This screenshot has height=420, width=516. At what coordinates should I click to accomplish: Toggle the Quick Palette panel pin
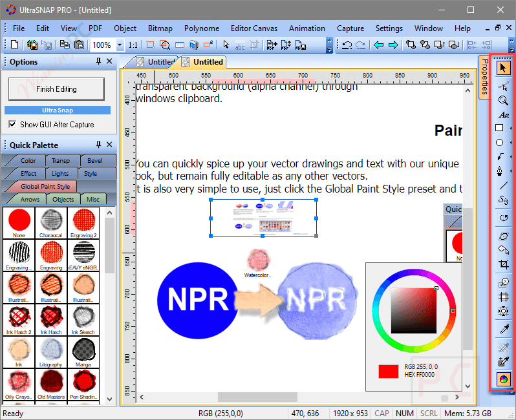(98, 144)
